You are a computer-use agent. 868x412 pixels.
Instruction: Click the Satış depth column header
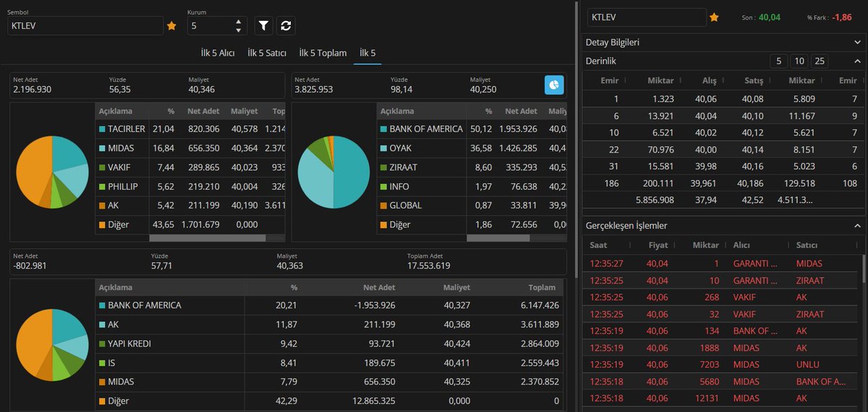754,80
